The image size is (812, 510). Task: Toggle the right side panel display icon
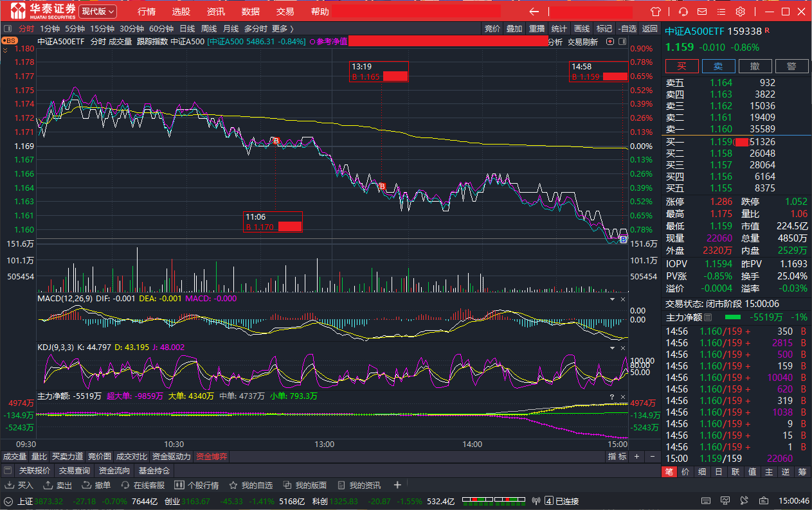coord(623,41)
